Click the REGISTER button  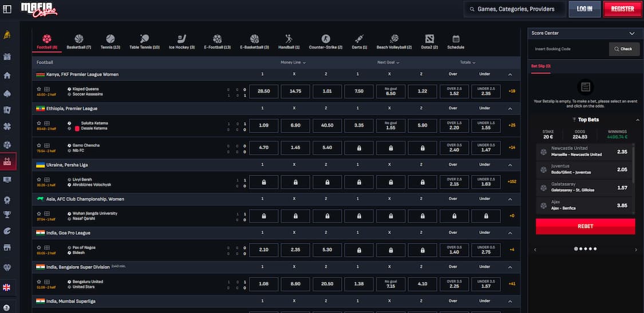pyautogui.click(x=623, y=9)
